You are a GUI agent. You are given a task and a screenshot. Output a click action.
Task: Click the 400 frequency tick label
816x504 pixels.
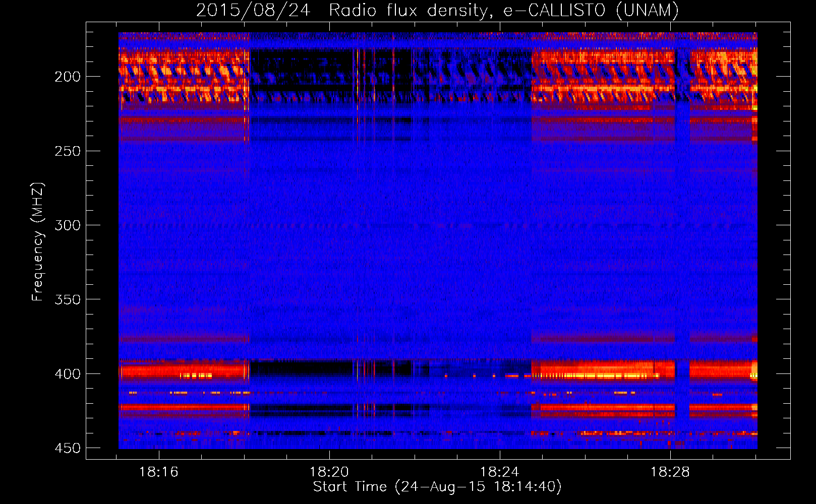pyautogui.click(x=68, y=374)
